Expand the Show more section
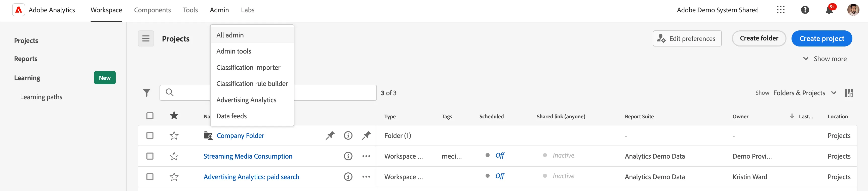Image resolution: width=868 pixels, height=191 pixels. point(825,59)
